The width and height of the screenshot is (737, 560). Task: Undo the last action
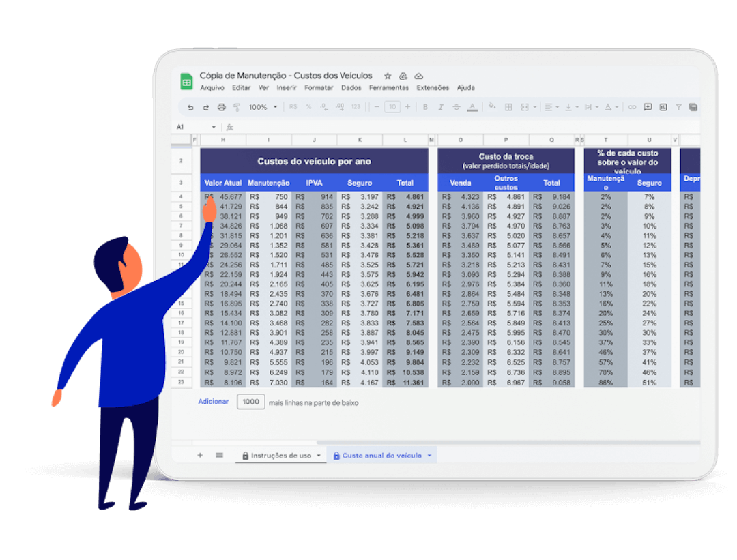(x=190, y=107)
